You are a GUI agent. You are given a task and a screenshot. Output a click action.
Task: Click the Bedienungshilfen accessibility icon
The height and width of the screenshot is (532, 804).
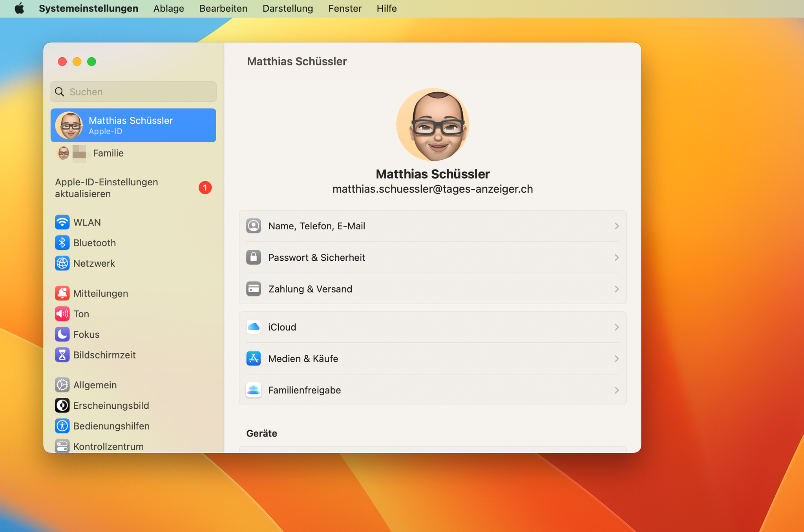tap(62, 426)
